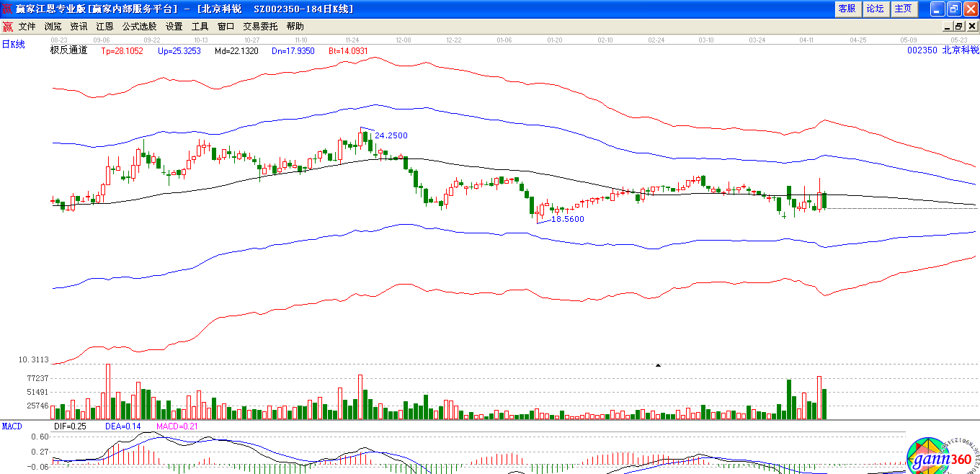Open the 资讯 menu
This screenshot has height=474, width=980.
coord(79,27)
